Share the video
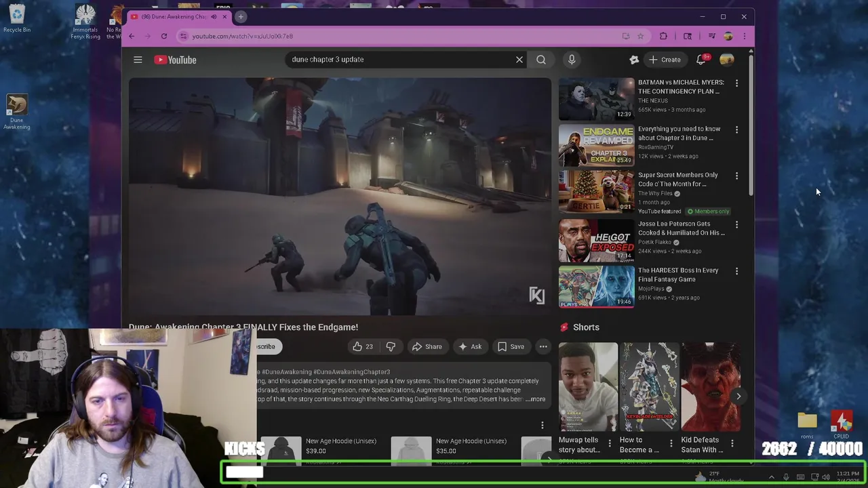 [427, 346]
